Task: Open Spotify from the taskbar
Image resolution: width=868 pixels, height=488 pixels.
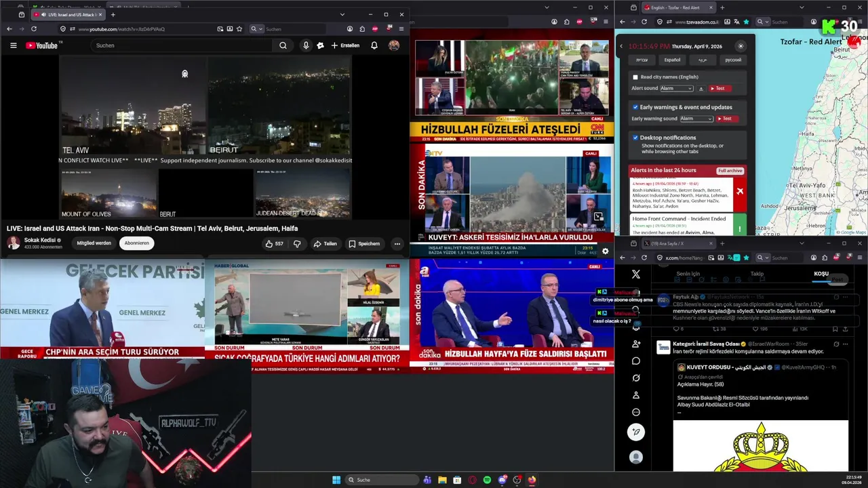Action: click(487, 480)
